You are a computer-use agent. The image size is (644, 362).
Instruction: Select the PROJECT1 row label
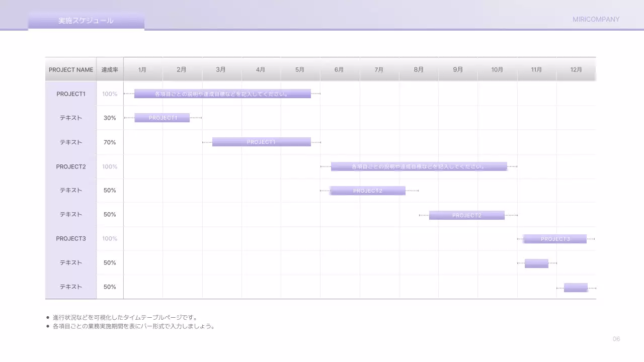[71, 94]
